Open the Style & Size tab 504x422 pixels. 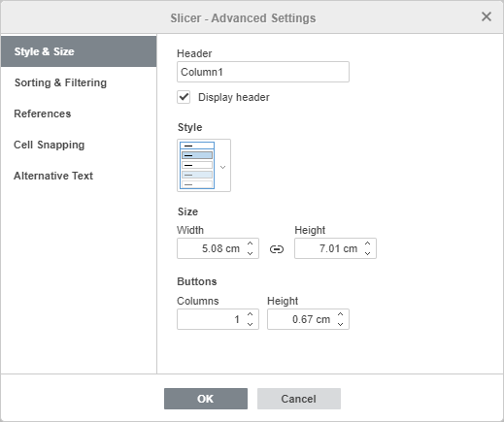tap(79, 51)
